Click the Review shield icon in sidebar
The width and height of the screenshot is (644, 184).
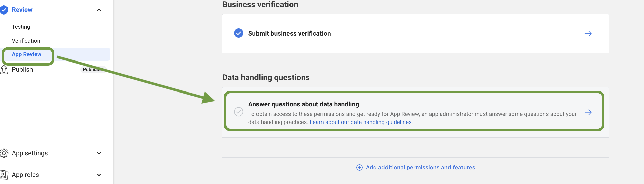click(x=4, y=10)
